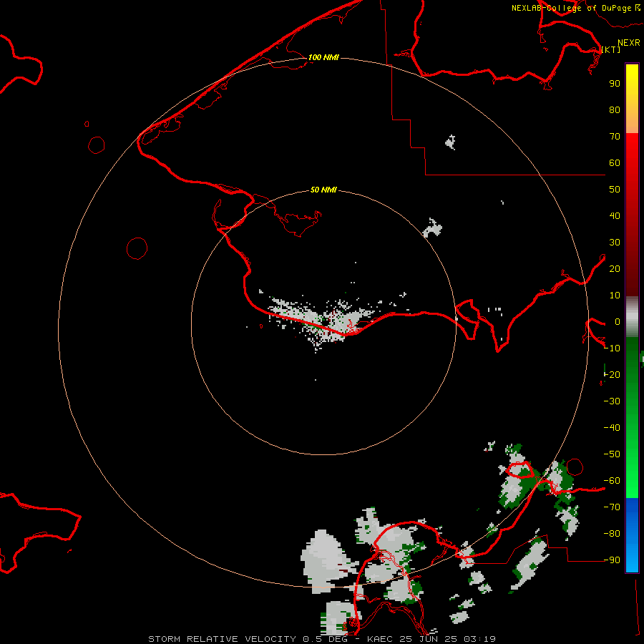Click the -90 scale value
Image resolution: width=644 pixels, height=644 pixels.
[x=612, y=560]
